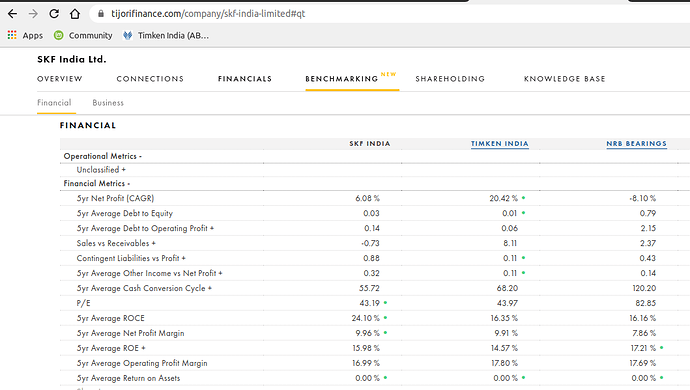The width and height of the screenshot is (690, 390).
Task: Click the Timken cash conversion value 68.20
Action: (x=507, y=288)
